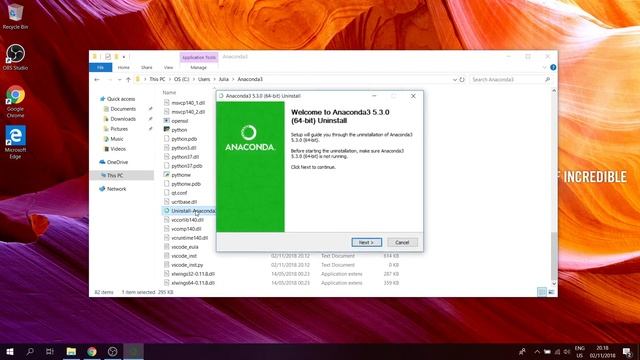The height and width of the screenshot is (360, 640).
Task: Open the Home ribbon tab
Action: (x=123, y=67)
